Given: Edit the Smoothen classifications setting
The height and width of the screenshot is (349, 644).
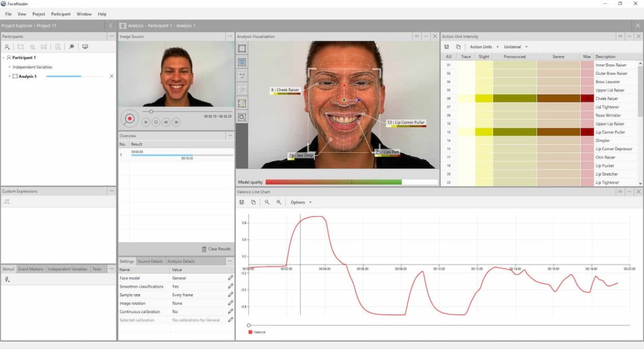Looking at the screenshot, I should pos(230,286).
